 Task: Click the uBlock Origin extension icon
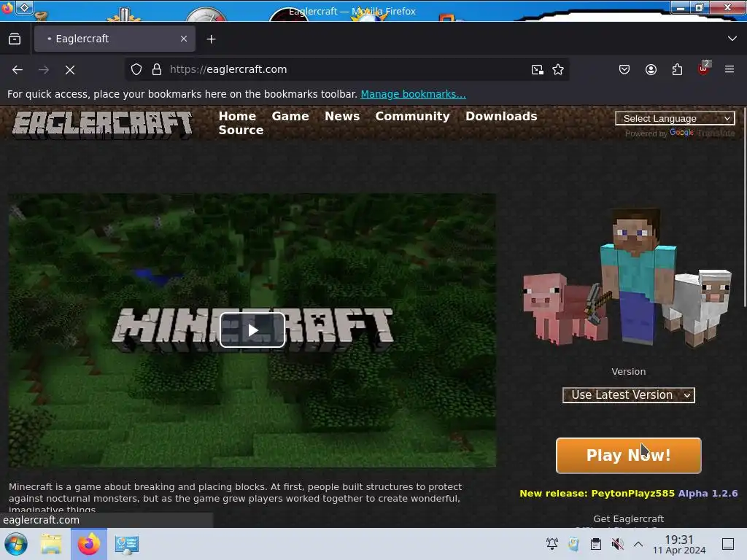pos(704,69)
